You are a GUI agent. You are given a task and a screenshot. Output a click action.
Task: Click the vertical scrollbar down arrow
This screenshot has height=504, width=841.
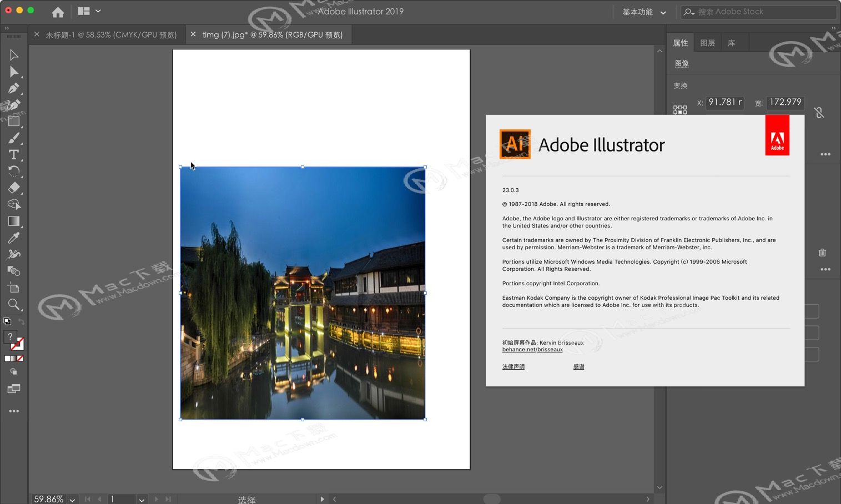(x=659, y=487)
